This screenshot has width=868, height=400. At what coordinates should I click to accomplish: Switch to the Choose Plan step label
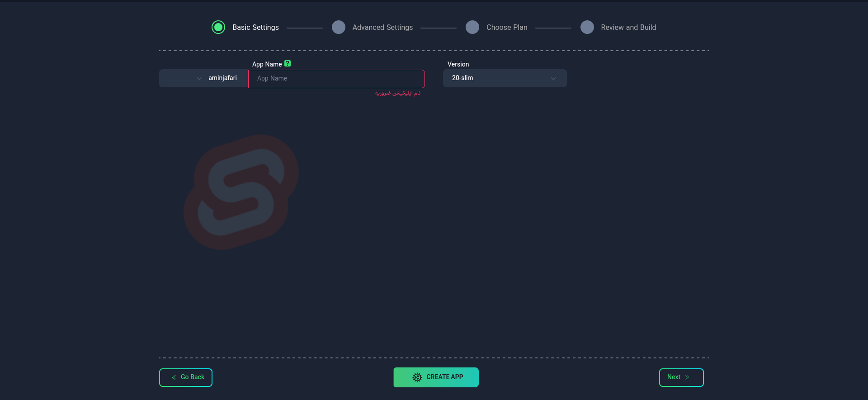tap(507, 27)
